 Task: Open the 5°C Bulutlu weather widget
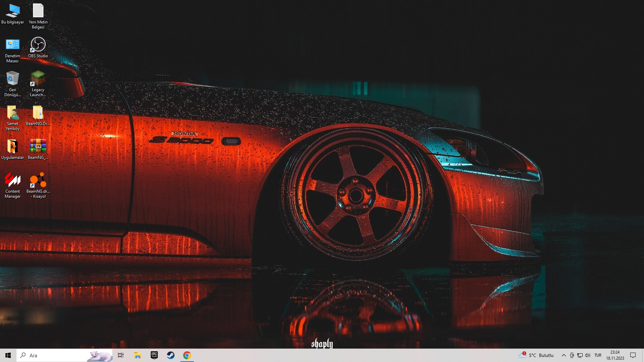(x=536, y=355)
